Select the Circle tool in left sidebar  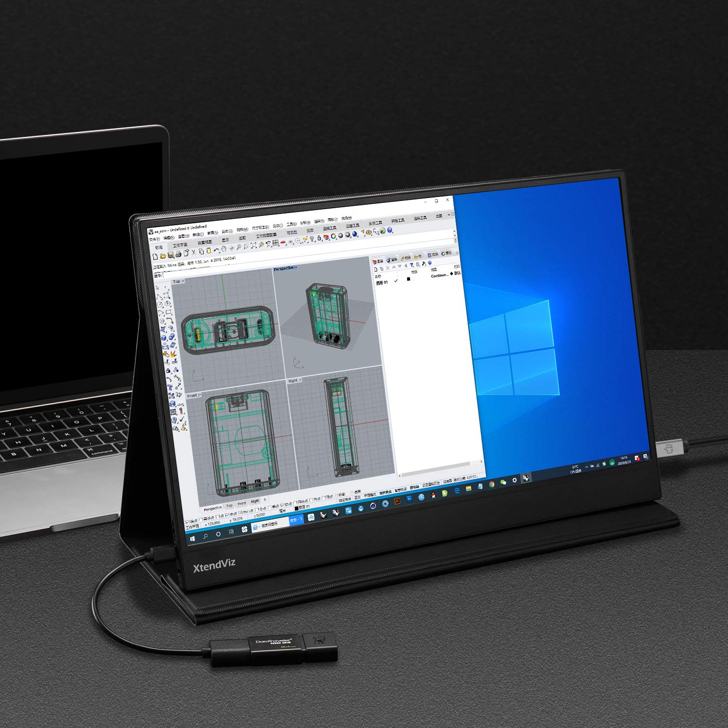point(160,305)
